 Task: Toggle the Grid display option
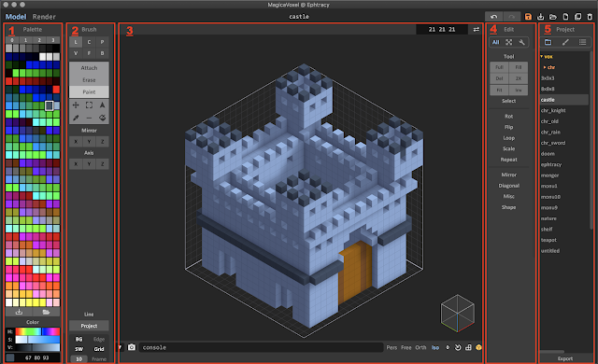point(99,349)
